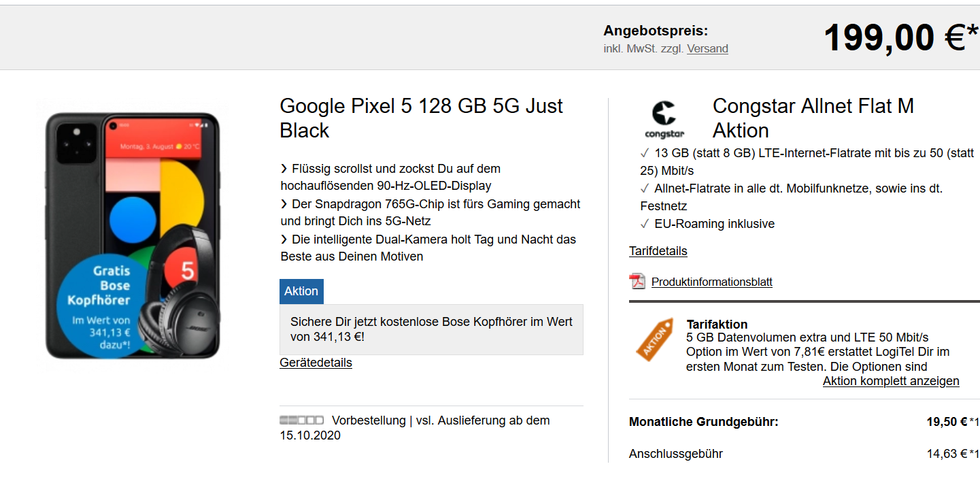Open the Tarifdetails link

[658, 251]
